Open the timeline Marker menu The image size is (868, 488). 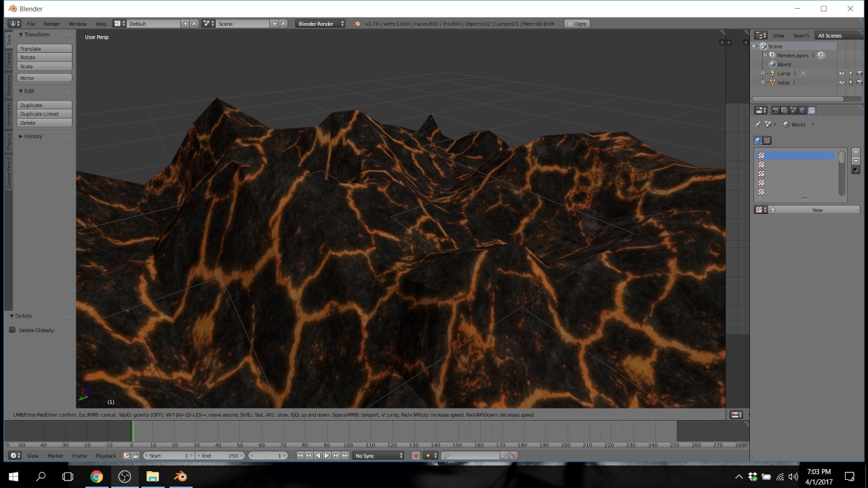click(55, 455)
